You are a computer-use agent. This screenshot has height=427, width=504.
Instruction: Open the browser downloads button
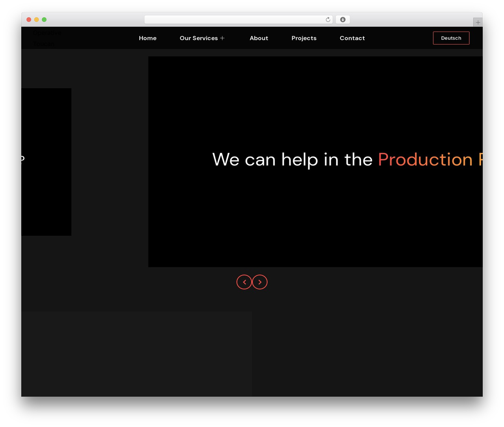343,20
